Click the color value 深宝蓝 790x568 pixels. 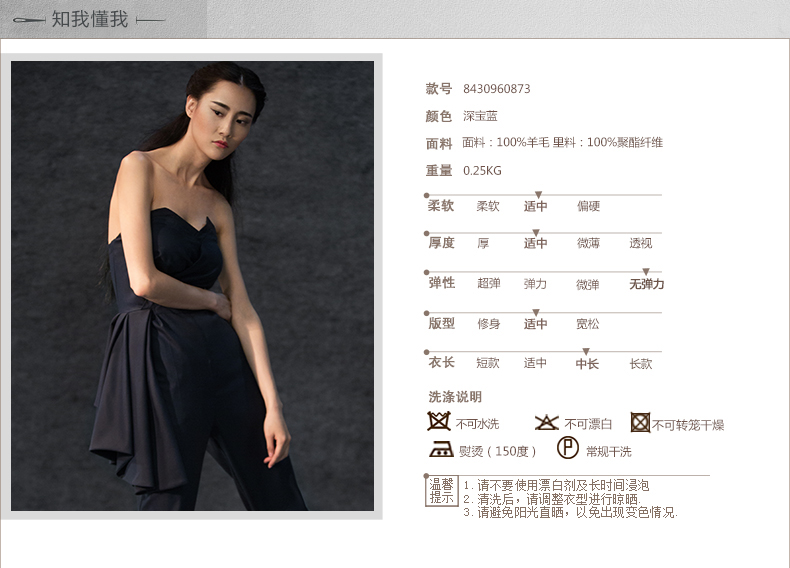[x=480, y=117]
